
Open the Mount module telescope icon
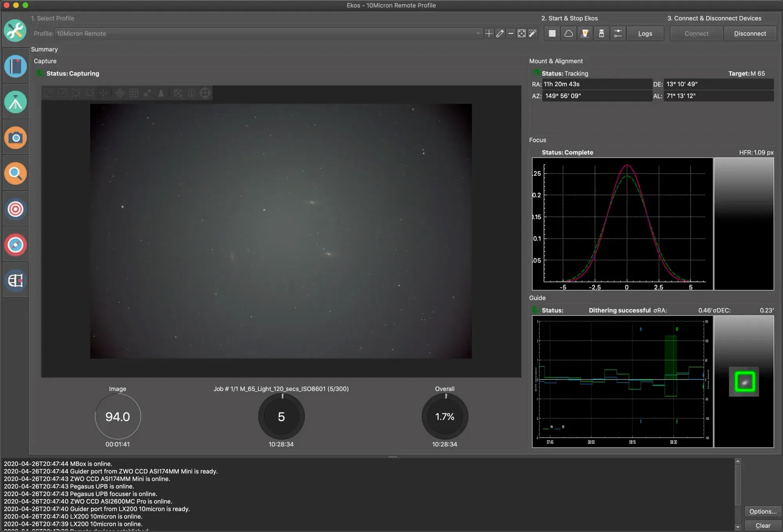point(15,102)
